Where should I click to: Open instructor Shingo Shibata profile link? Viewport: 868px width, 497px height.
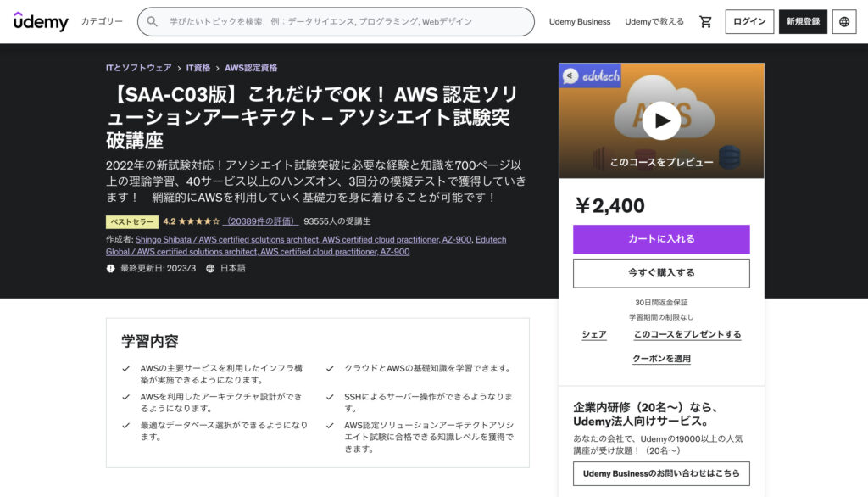[x=303, y=239]
